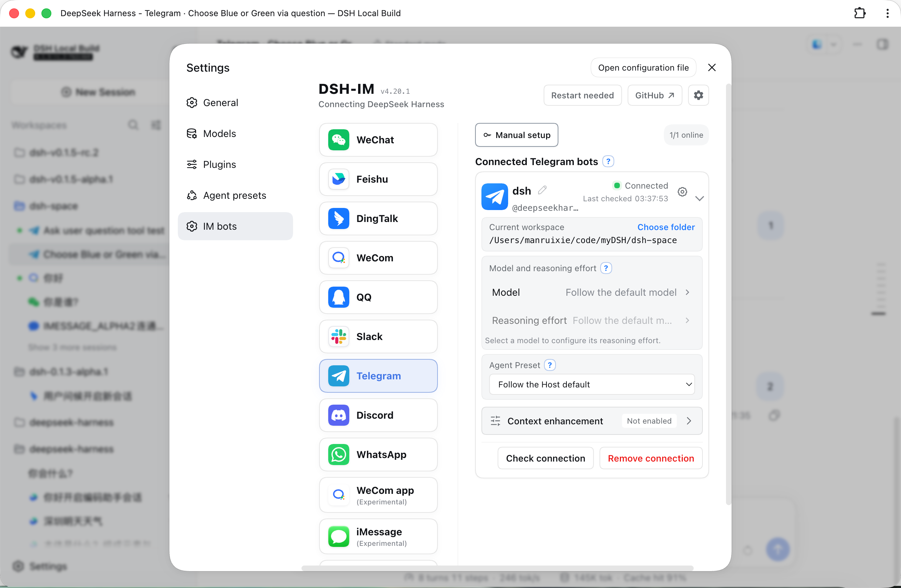This screenshot has width=901, height=588.
Task: Open the Reasoning effort selection row
Action: (592, 320)
